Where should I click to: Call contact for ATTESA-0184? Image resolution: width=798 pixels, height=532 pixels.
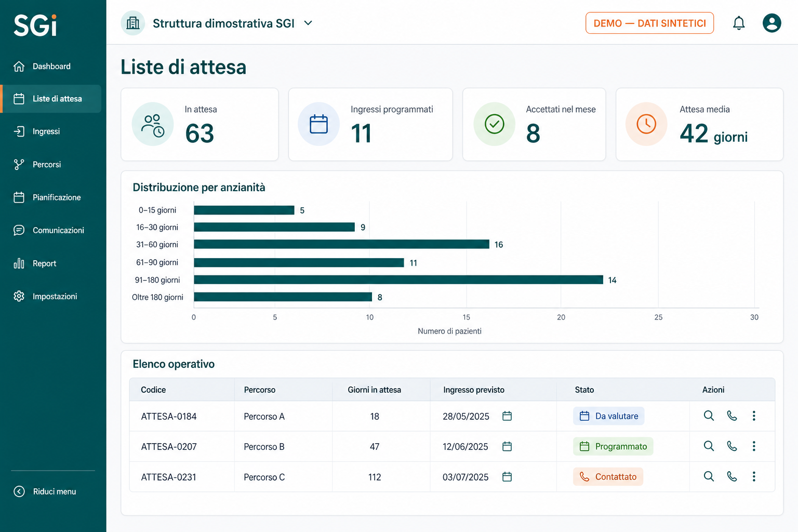[732, 416]
